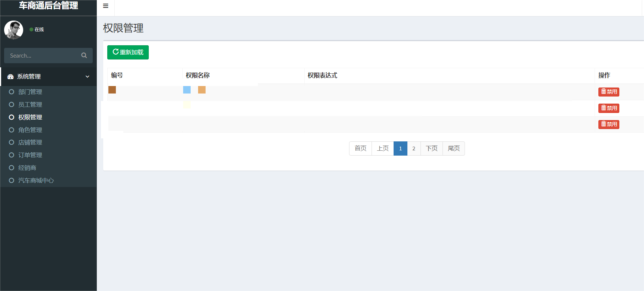Click the user avatar photo
This screenshot has height=291, width=644.
[x=13, y=30]
